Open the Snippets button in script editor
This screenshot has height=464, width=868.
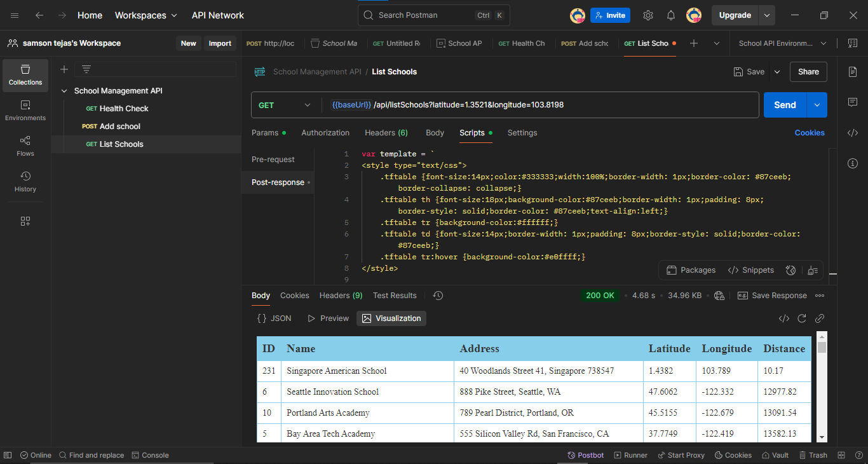(751, 270)
